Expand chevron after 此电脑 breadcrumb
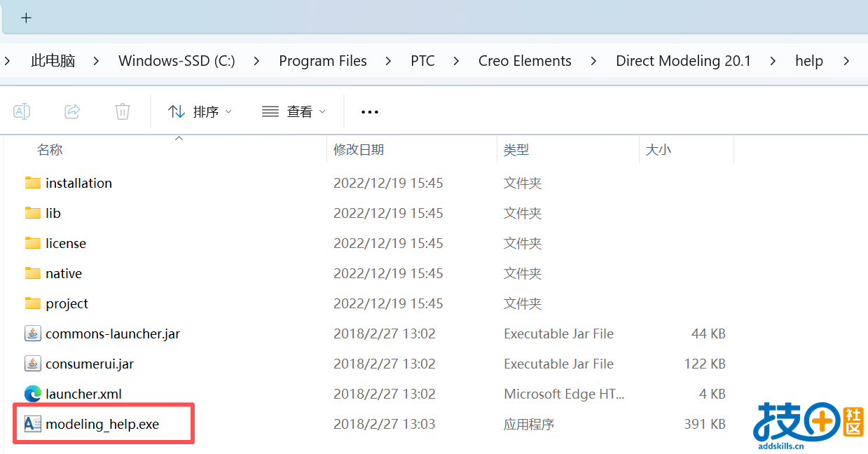Screen dimensions: 868x454 coord(97,61)
